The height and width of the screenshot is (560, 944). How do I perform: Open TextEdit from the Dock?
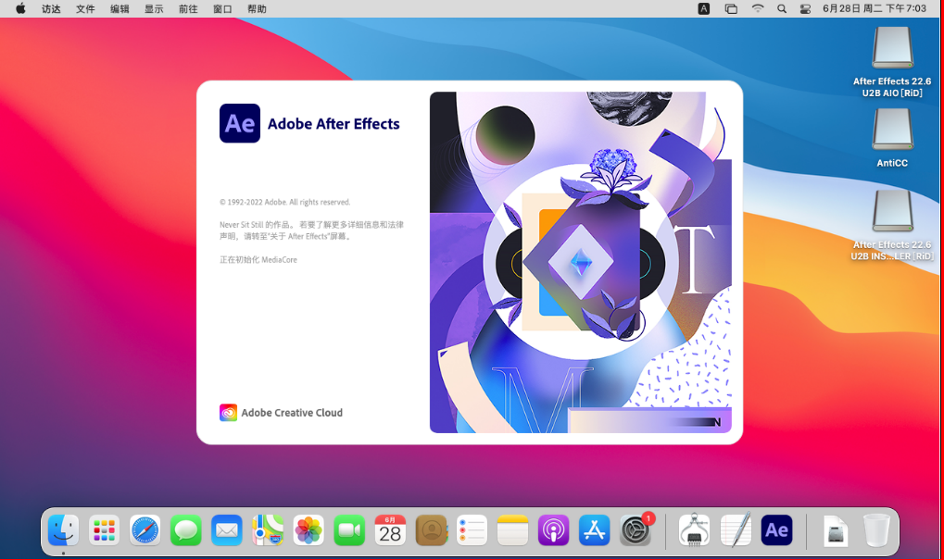[x=736, y=530]
